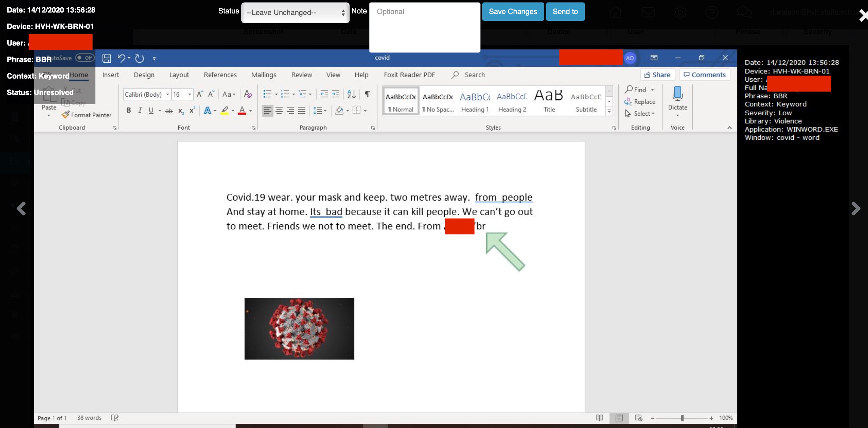Click Send to button
868x428 pixels.
tap(565, 12)
